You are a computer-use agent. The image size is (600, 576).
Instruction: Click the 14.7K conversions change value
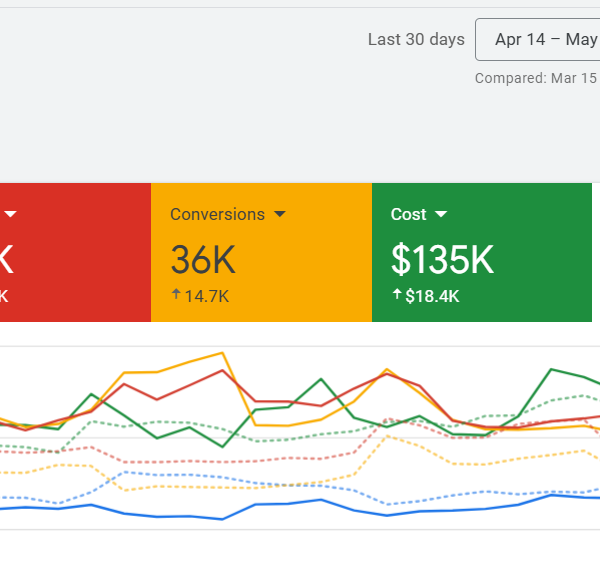[206, 296]
